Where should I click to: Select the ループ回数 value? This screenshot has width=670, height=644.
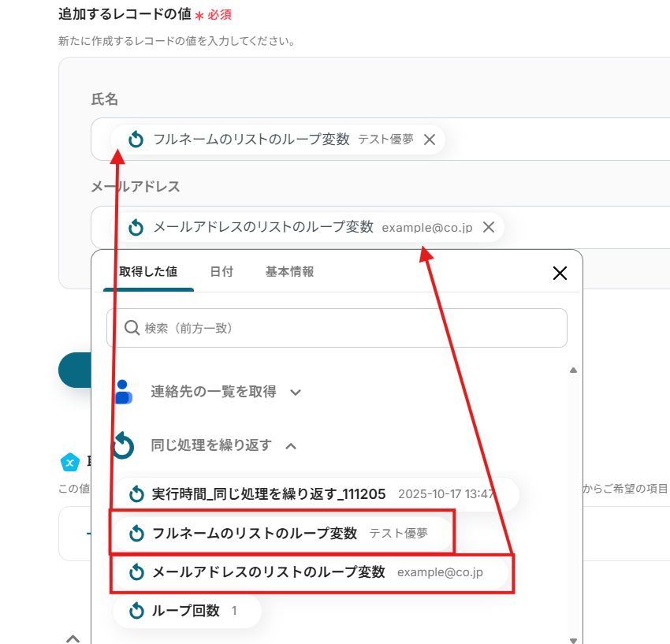(x=187, y=611)
